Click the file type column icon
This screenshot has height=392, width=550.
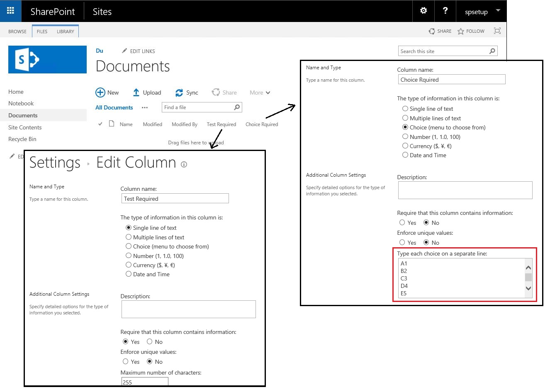[111, 124]
